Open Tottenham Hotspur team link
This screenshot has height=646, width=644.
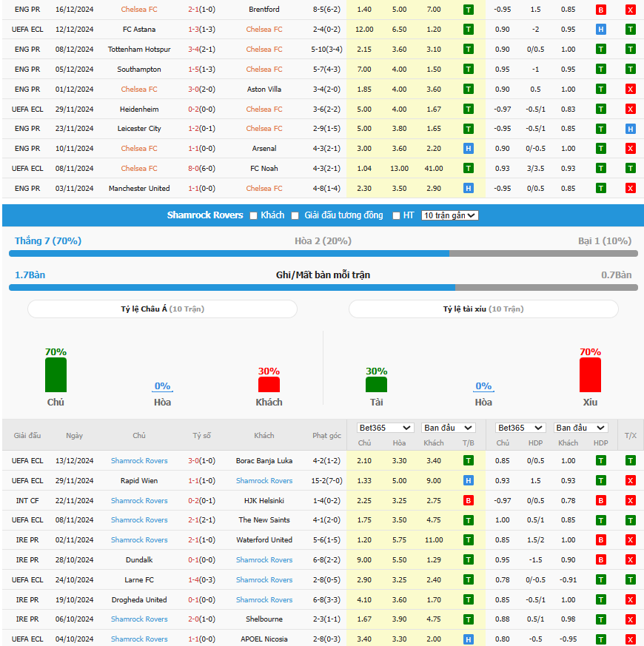pos(139,49)
